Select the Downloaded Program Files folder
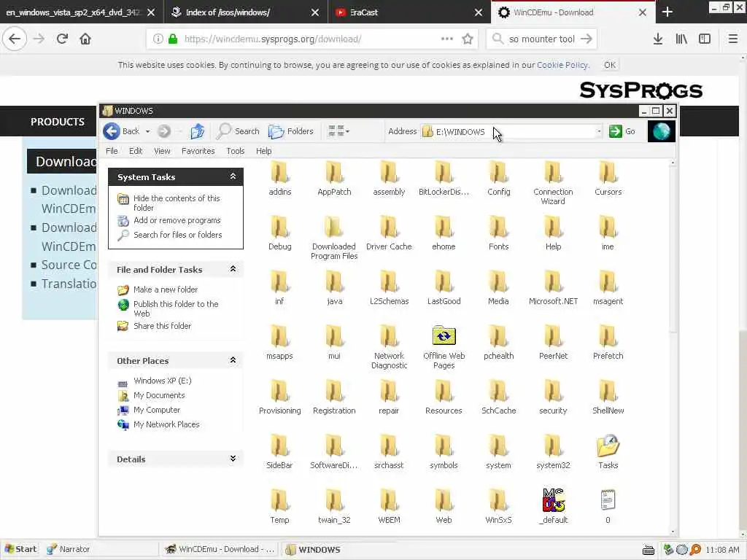The height and width of the screenshot is (560, 747). (x=334, y=227)
